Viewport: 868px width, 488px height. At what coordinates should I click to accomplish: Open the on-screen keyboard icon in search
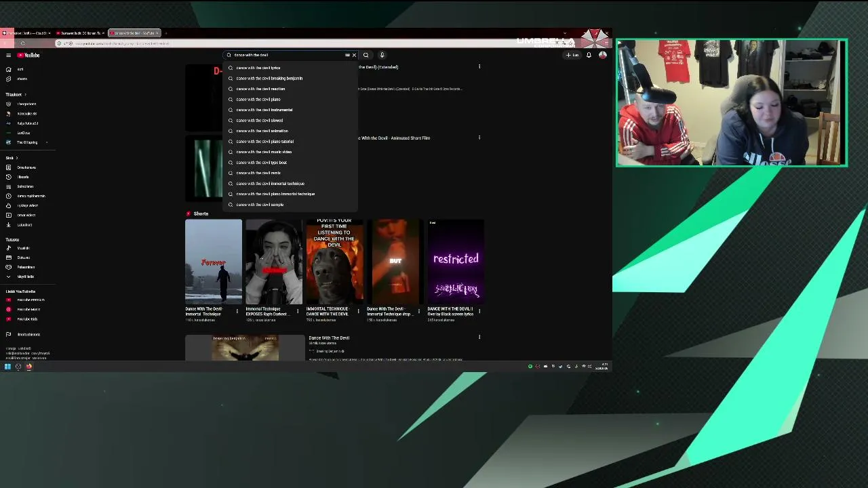click(347, 55)
